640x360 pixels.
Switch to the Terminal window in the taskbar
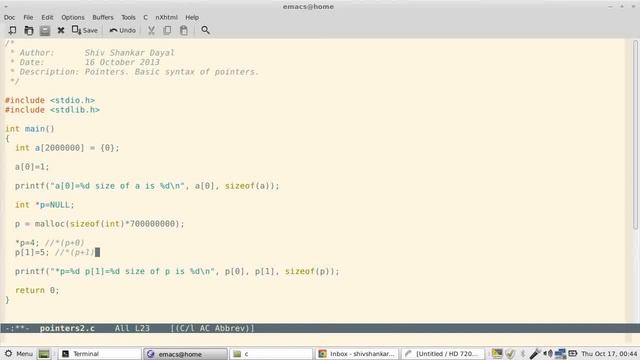pos(99,353)
